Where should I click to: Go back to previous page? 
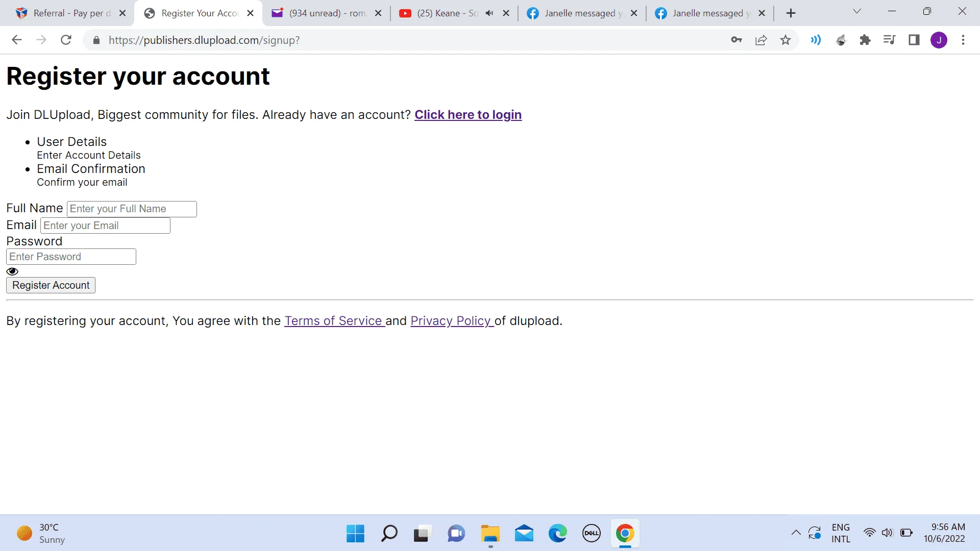pyautogui.click(x=17, y=40)
